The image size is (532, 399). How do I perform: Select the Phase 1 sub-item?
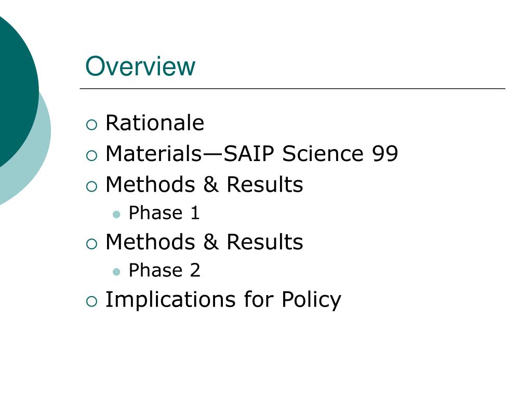point(164,213)
